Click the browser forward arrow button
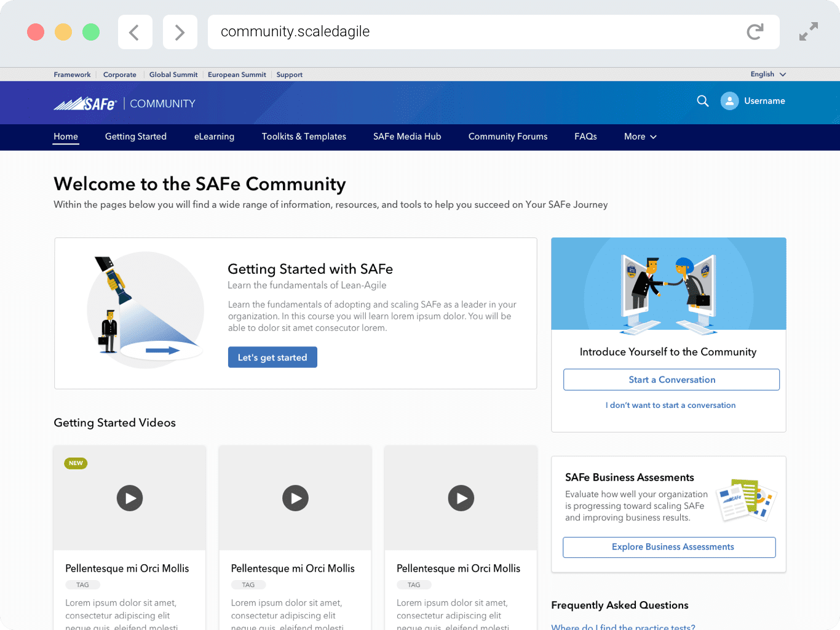This screenshot has height=630, width=840. pyautogui.click(x=180, y=32)
